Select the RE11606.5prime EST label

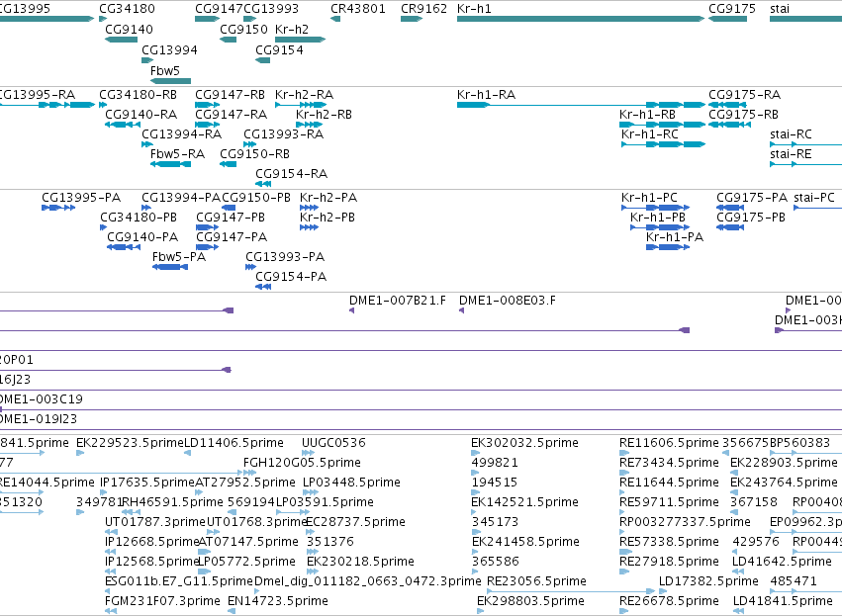[669, 443]
